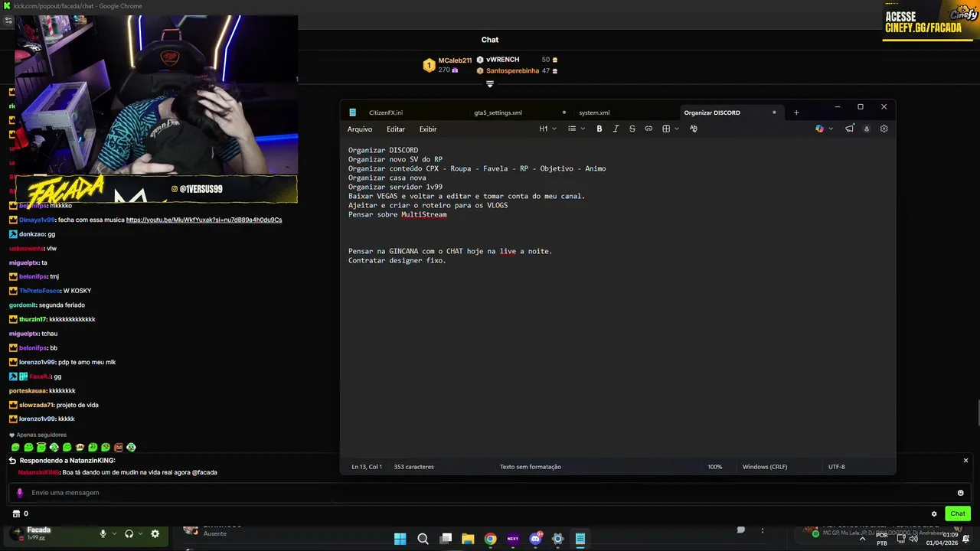The height and width of the screenshot is (551, 980).
Task: Expand the leaderboard arrow under Santosperebinha
Action: (x=490, y=84)
